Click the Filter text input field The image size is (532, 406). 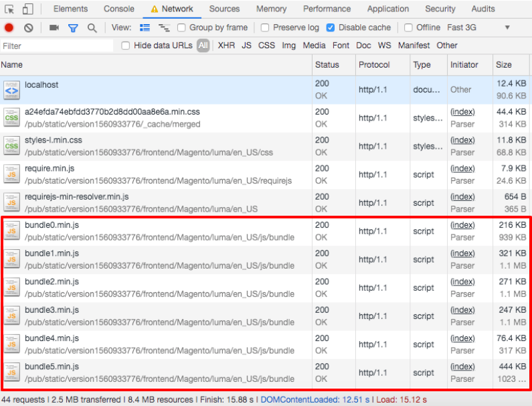[x=57, y=46]
